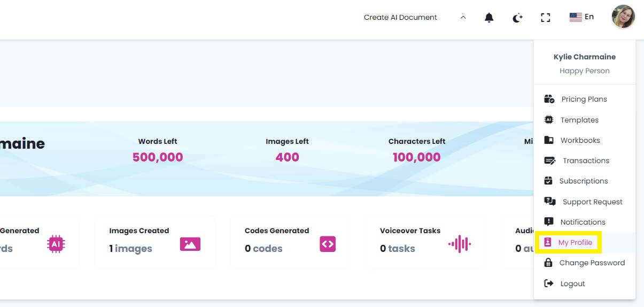The height and width of the screenshot is (307, 644).
Task: Click the pink AI chip icon in the first stats card
Action: pyautogui.click(x=56, y=244)
